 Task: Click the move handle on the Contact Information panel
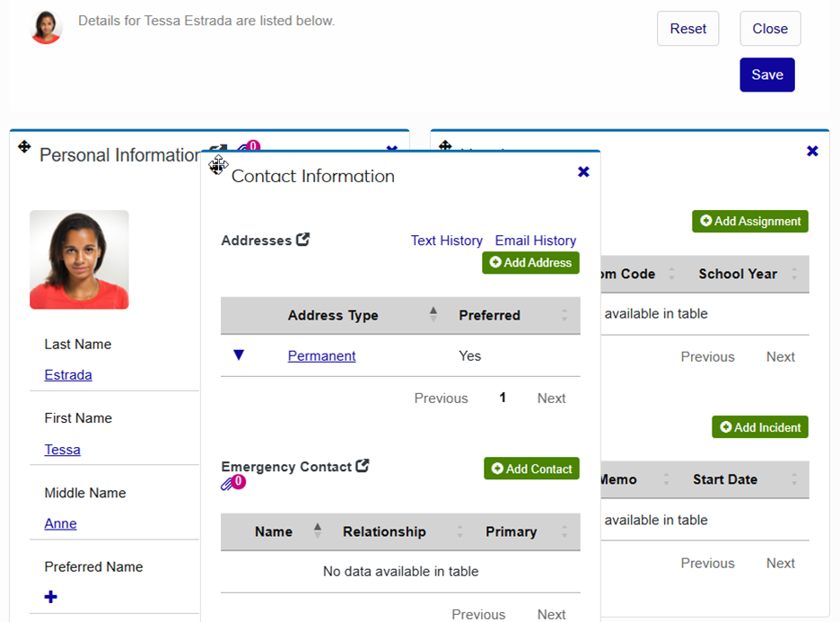click(x=218, y=165)
